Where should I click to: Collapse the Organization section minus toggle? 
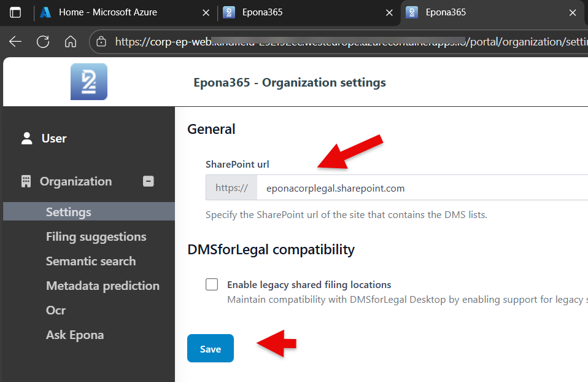pos(149,181)
